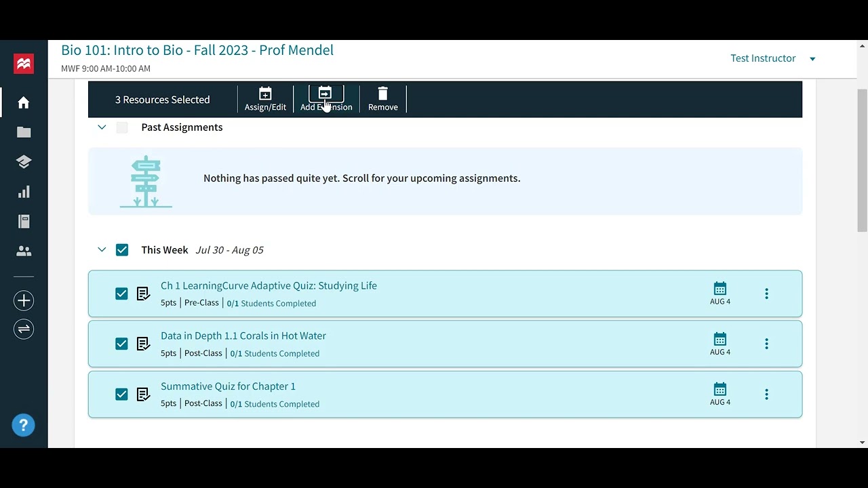Click the plus circle icon in sidebar
868x488 pixels.
[24, 300]
